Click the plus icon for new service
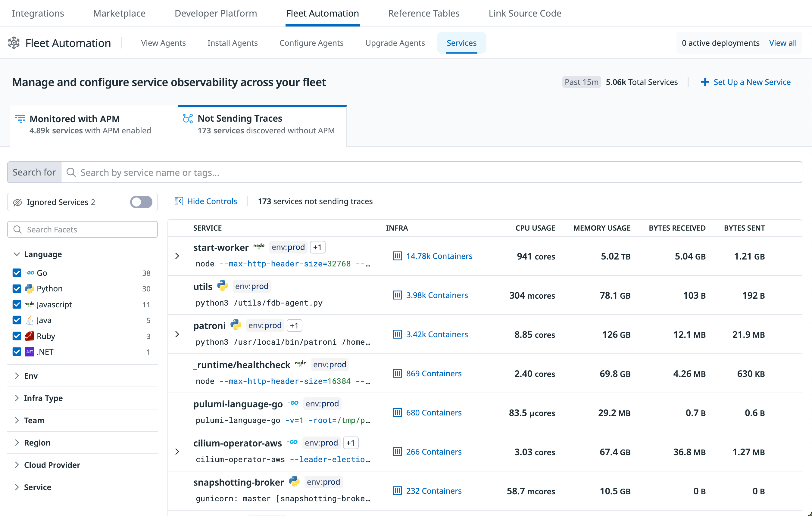The height and width of the screenshot is (516, 812). (x=704, y=82)
